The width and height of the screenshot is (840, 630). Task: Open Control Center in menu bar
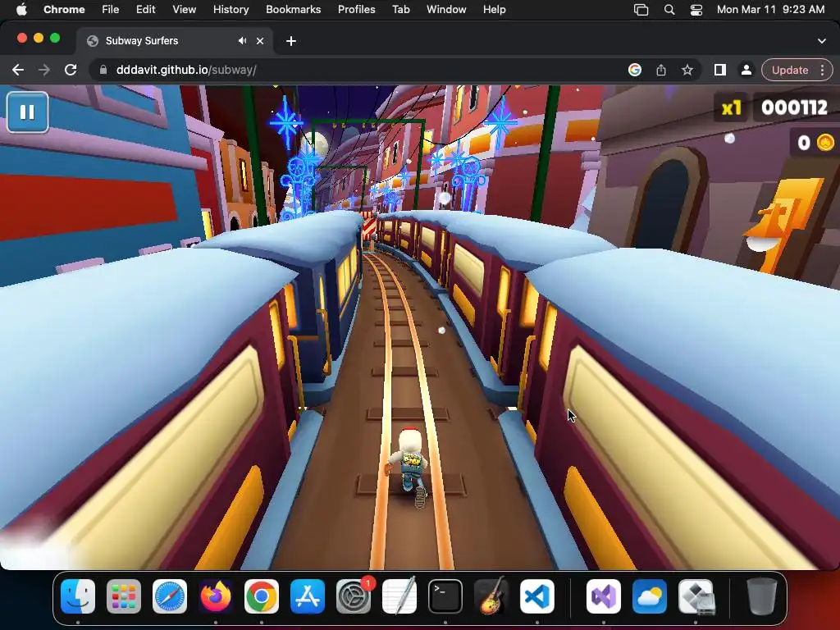point(696,10)
